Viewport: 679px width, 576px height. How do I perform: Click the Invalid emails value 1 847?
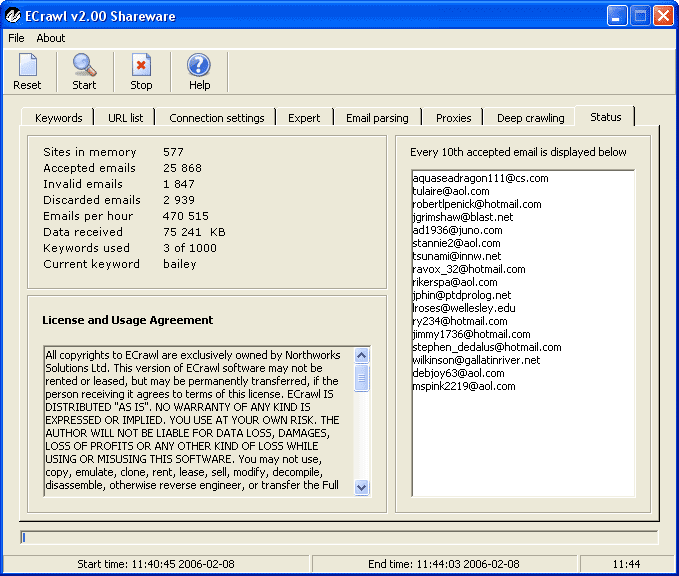179,184
